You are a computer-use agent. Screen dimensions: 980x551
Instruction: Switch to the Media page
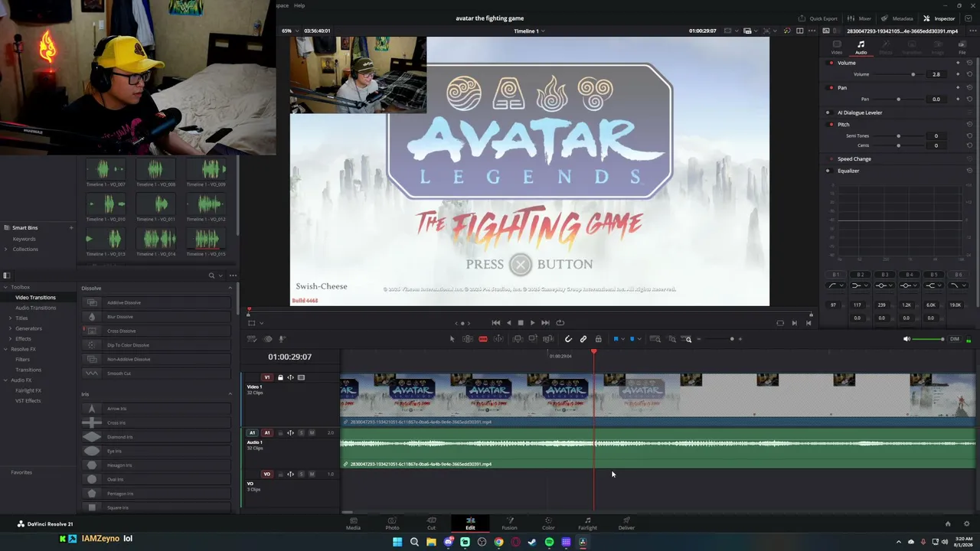click(353, 523)
